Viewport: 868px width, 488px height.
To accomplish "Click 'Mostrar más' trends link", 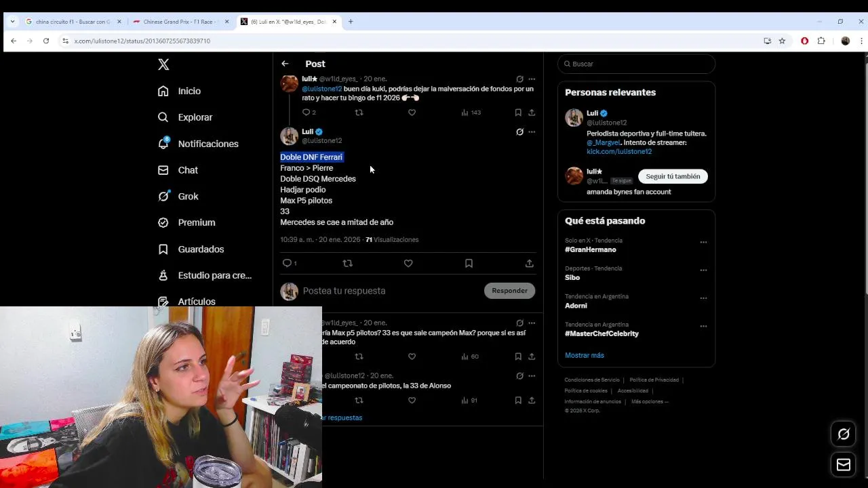I will click(585, 355).
